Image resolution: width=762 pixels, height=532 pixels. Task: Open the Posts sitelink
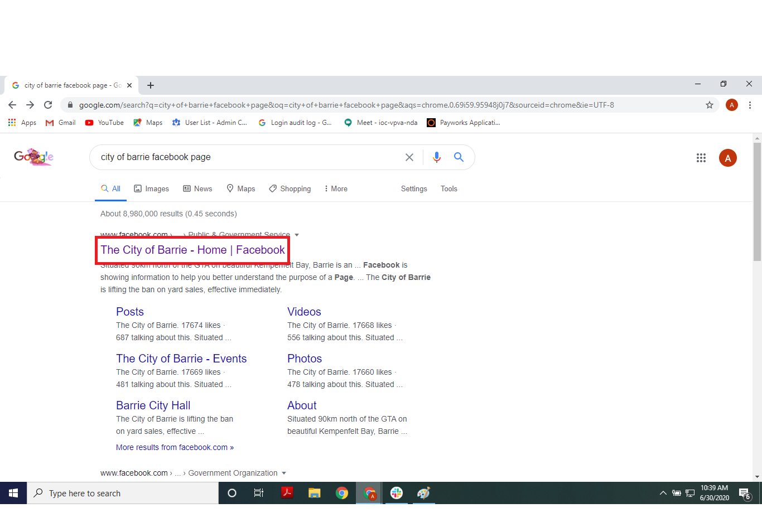click(130, 312)
